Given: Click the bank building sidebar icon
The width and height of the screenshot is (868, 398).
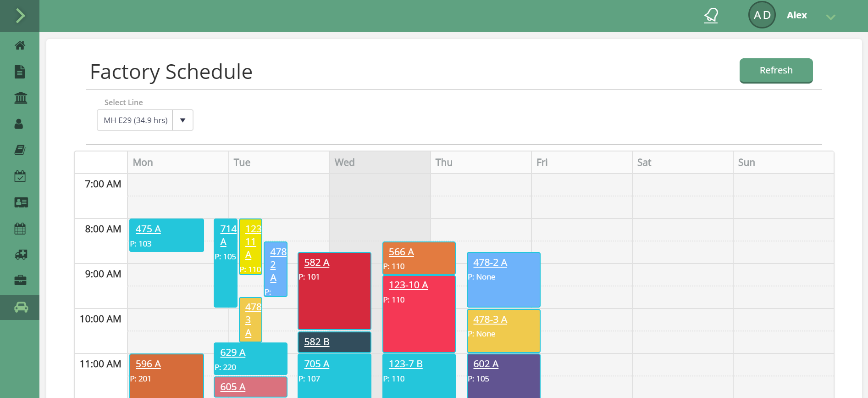Looking at the screenshot, I should pyautogui.click(x=21, y=98).
